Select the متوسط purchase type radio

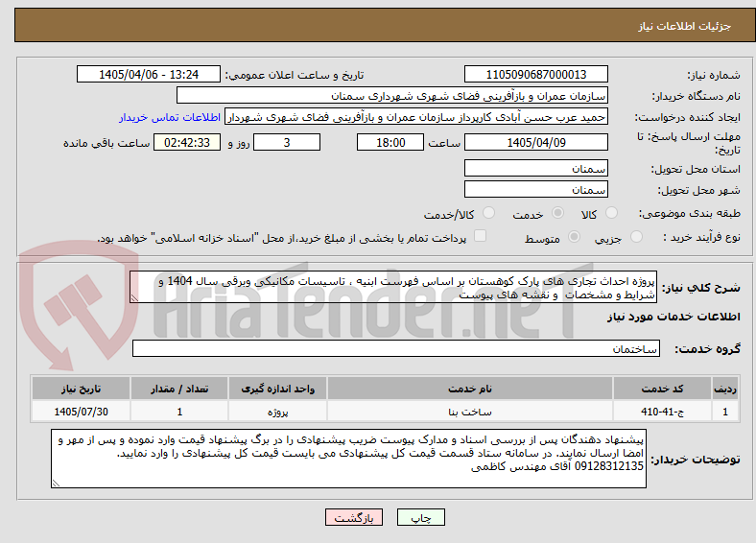[574, 236]
